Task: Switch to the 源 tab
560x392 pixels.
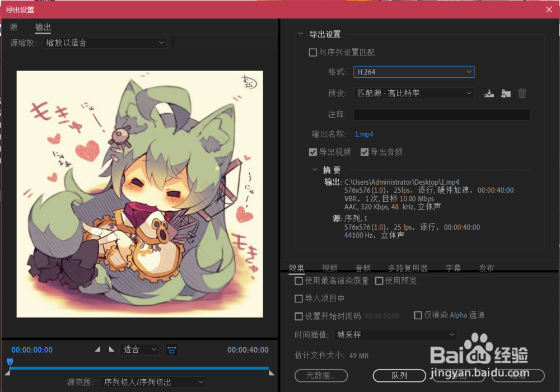Action: [x=13, y=27]
